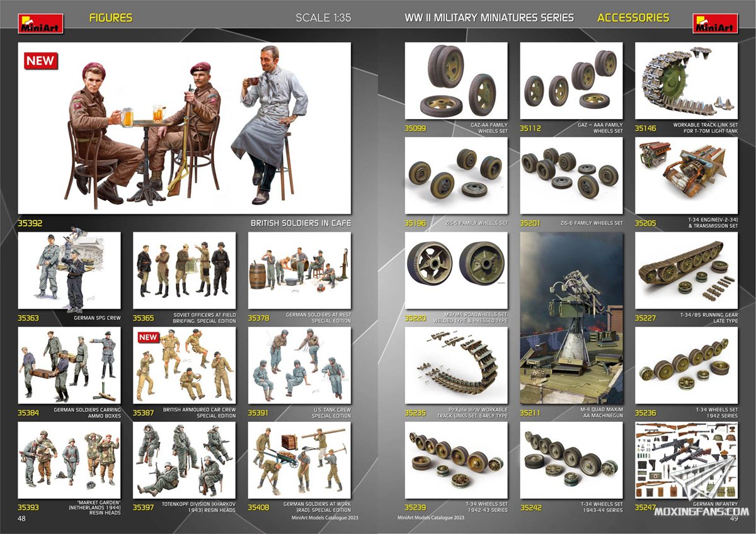Open the GAZ-AAA Family Wheels Set image
756x534 pixels.
pos(571,81)
